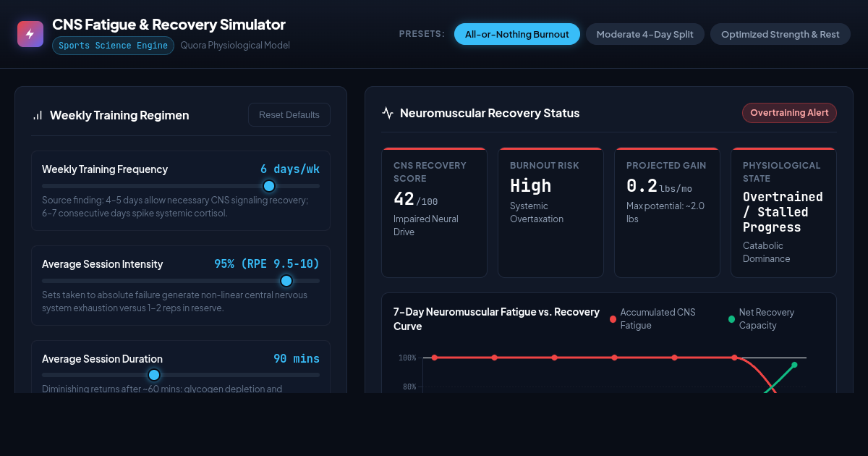The image size is (868, 456).
Task: Click the 'Impaired Neural Drive' caption
Action: [426, 226]
